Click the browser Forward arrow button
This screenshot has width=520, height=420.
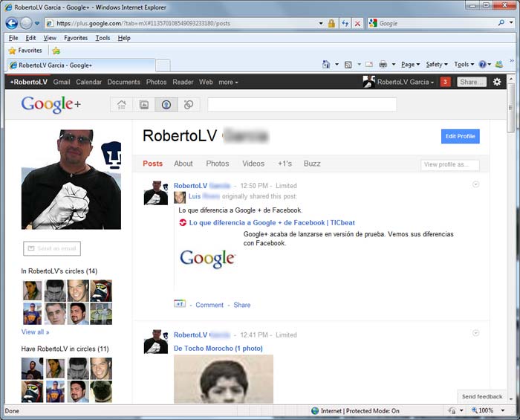point(26,23)
